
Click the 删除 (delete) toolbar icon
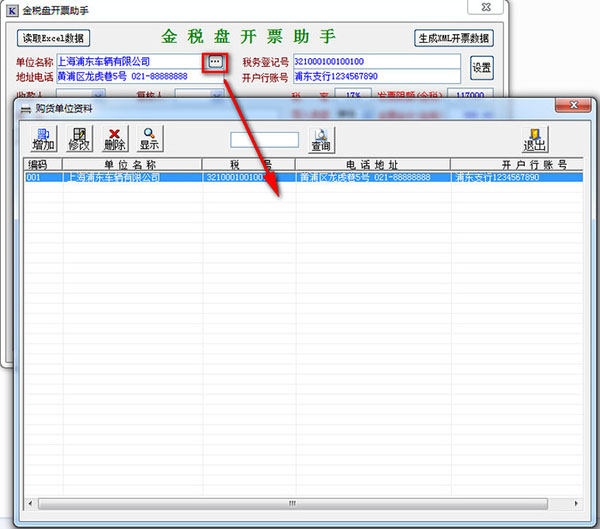[x=114, y=139]
